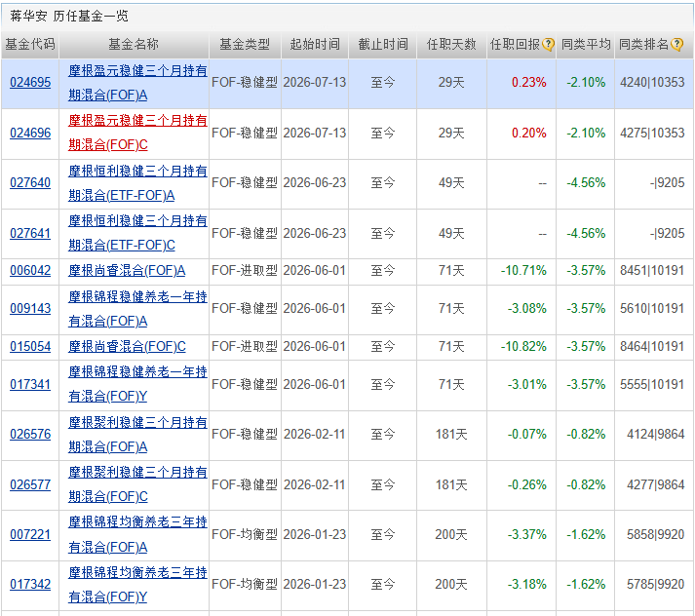Click the 起始时间 column header
This screenshot has width=695, height=616.
point(315,44)
